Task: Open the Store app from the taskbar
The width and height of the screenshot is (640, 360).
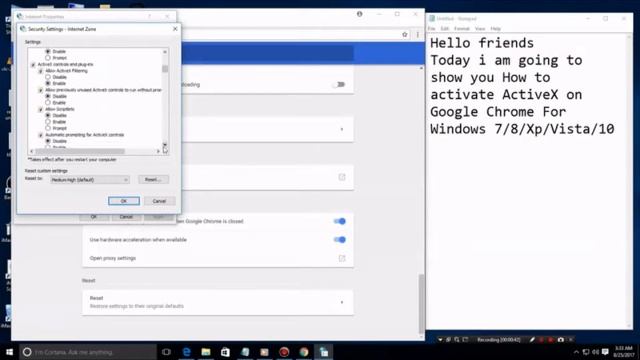Action: (x=225, y=352)
